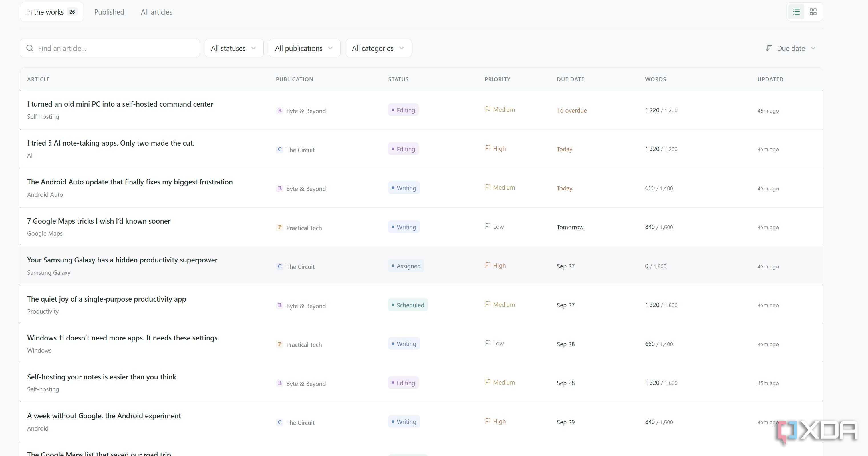Viewport: 868px width, 456px height.
Task: Click the priority flag in mini PC row
Action: click(488, 109)
